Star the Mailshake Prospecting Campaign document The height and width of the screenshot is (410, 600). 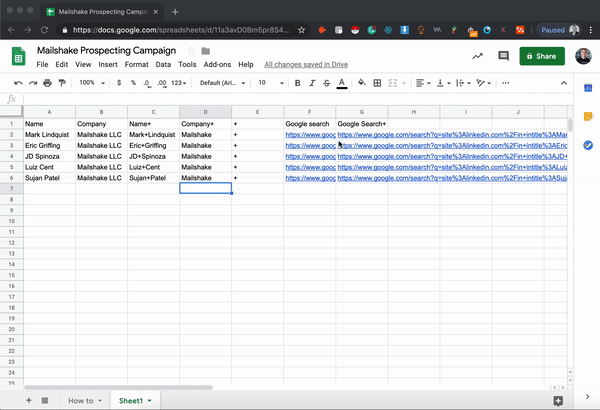[x=191, y=51]
